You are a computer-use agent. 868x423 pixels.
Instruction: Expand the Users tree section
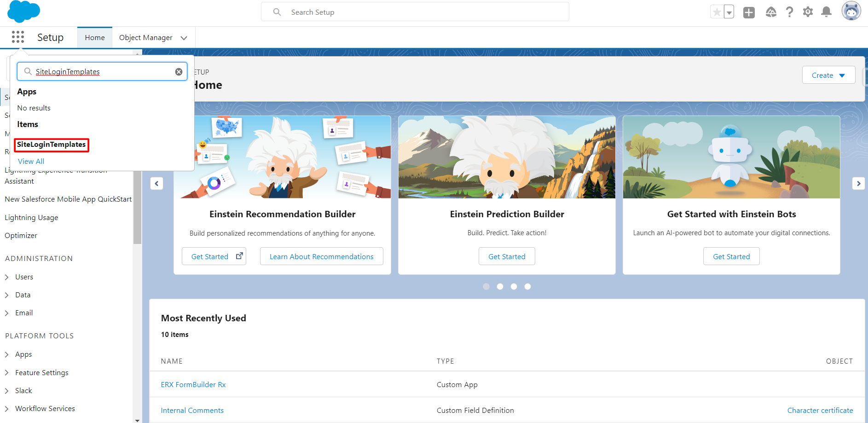pos(7,277)
